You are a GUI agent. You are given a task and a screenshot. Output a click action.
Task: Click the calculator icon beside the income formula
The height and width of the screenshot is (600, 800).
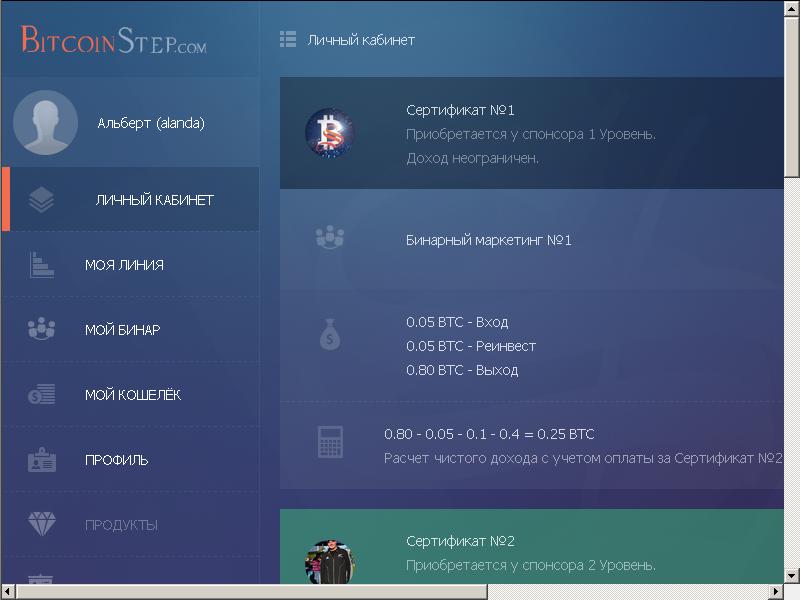coord(330,442)
